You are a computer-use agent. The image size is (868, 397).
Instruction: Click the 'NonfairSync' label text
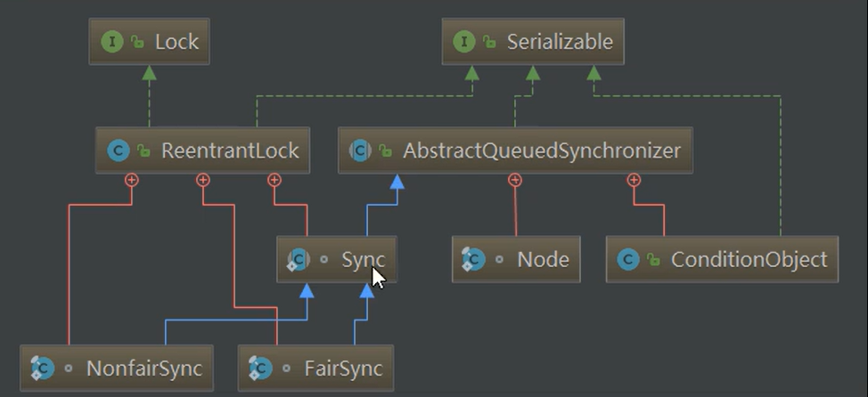click(144, 369)
